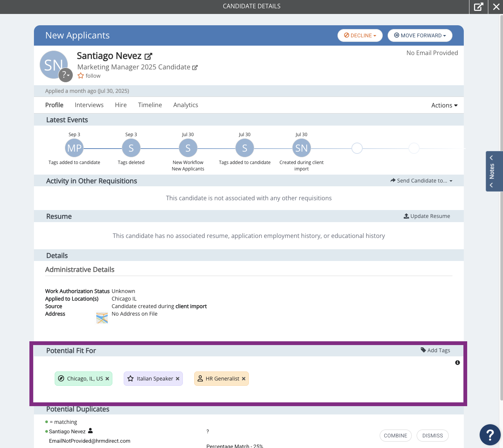The height and width of the screenshot is (448, 503).
Task: Open the help question mark bubble
Action: [490, 435]
